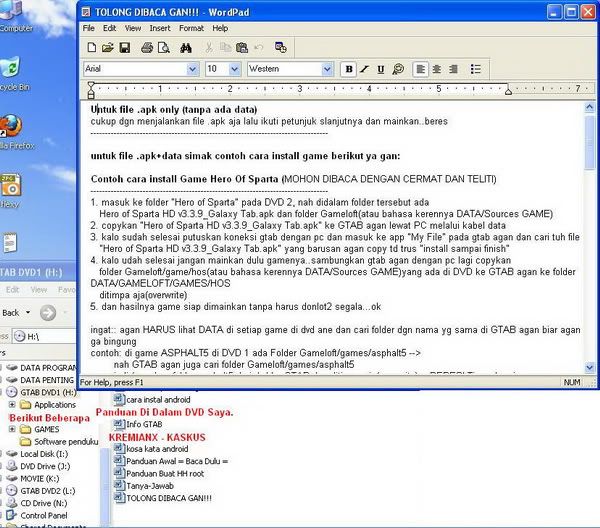Viewport: 600px width, 528px height.
Task: Insert Date/Time with the toolbar icon
Action: tap(281, 47)
